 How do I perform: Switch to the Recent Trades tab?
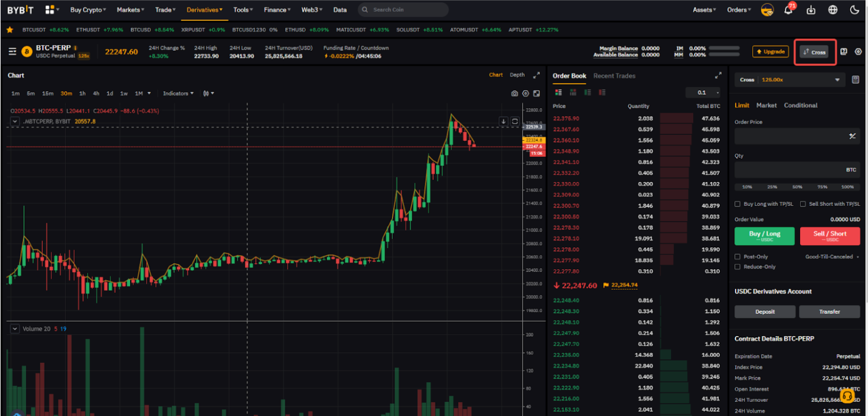[614, 76]
